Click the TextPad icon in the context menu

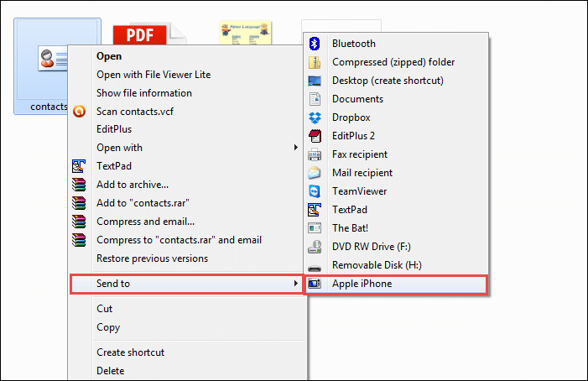[x=79, y=166]
